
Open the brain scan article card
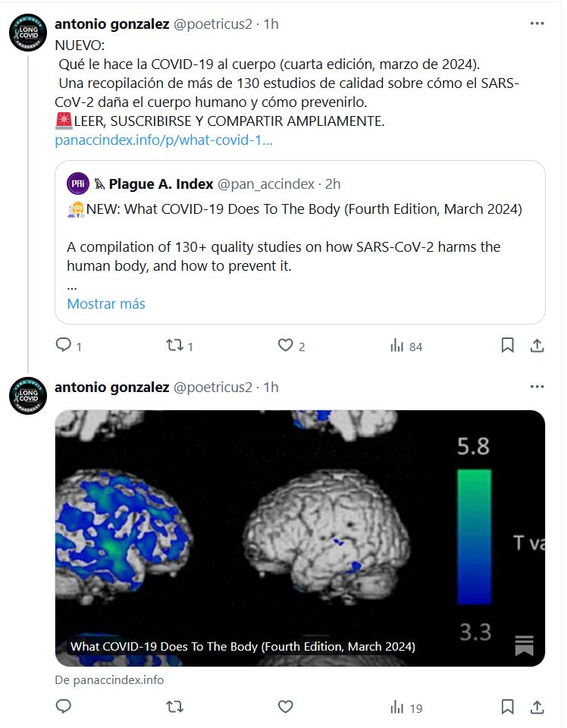coord(300,538)
